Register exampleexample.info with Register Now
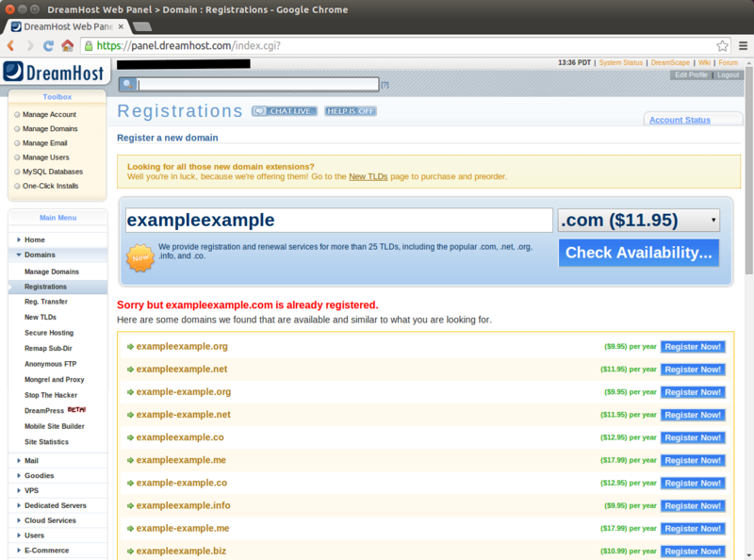The width and height of the screenshot is (754, 560). (x=693, y=506)
